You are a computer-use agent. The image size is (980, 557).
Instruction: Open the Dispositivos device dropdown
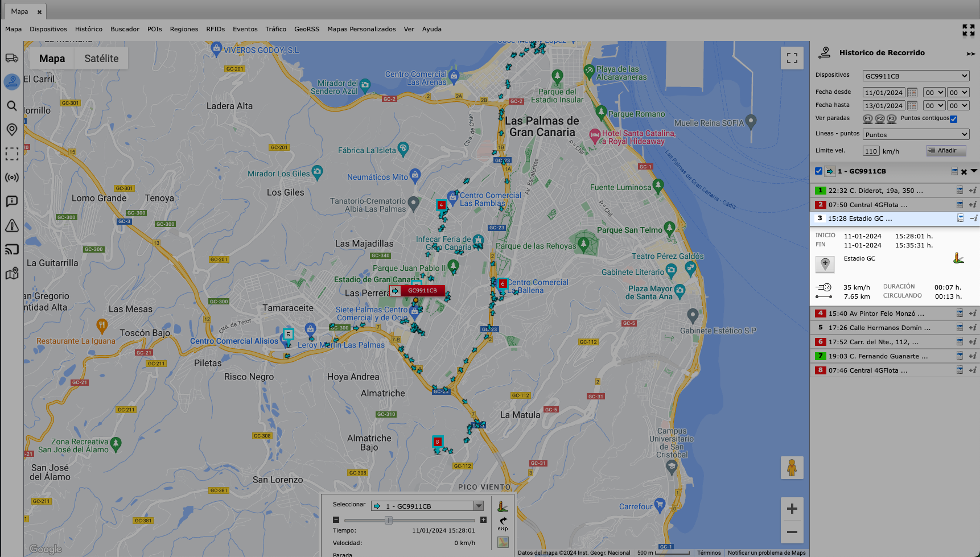(x=916, y=76)
